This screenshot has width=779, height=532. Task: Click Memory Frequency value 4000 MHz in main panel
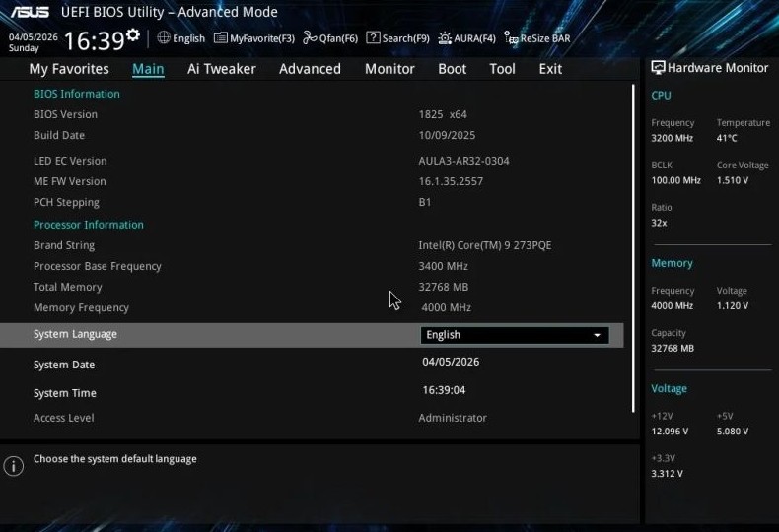tap(446, 308)
